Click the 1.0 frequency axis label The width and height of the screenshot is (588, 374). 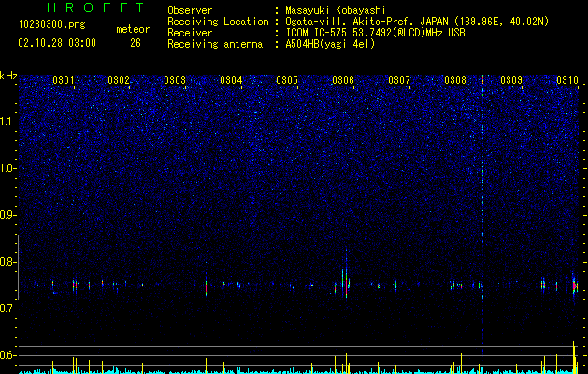coord(7,168)
